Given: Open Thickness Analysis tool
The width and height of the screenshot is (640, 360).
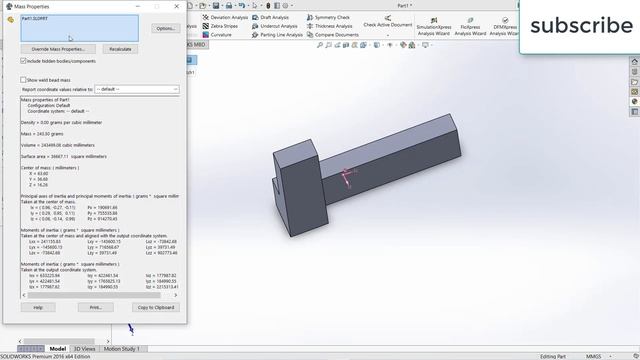Looking at the screenshot, I should 329,26.
